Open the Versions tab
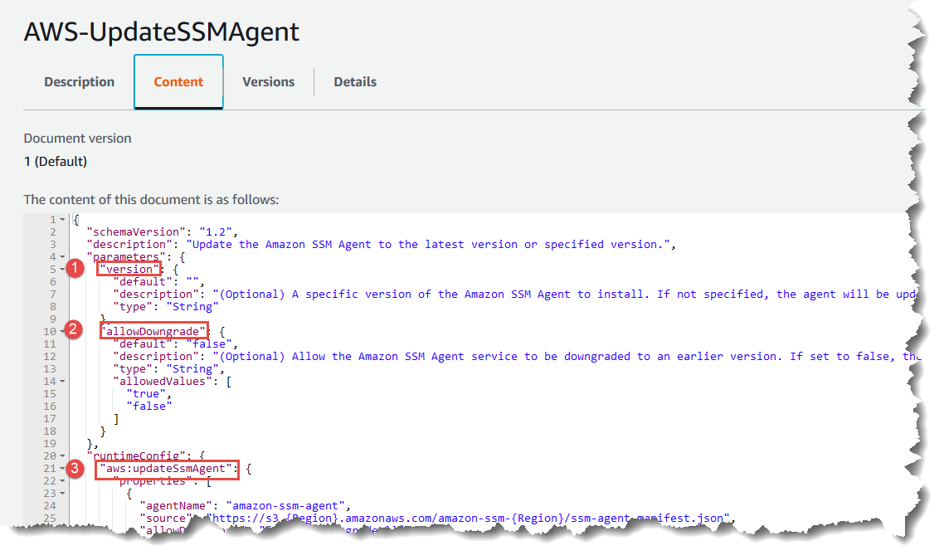Viewport: 949px width, 560px height. [268, 81]
